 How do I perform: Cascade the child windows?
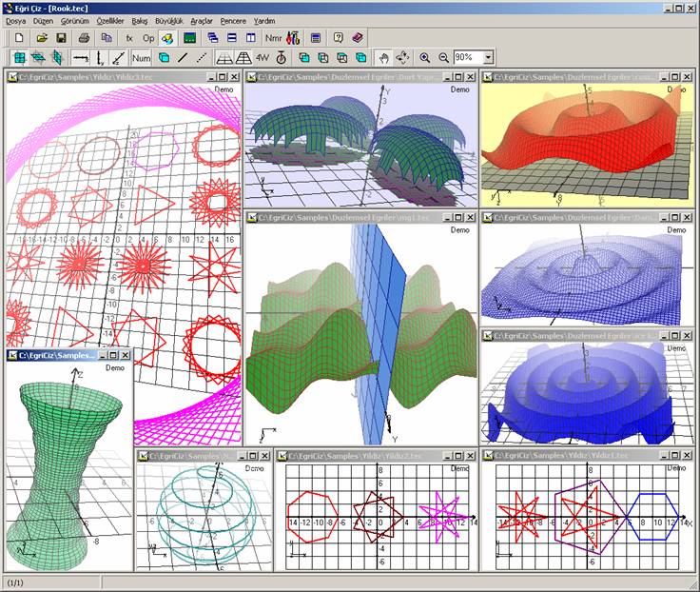click(x=213, y=38)
